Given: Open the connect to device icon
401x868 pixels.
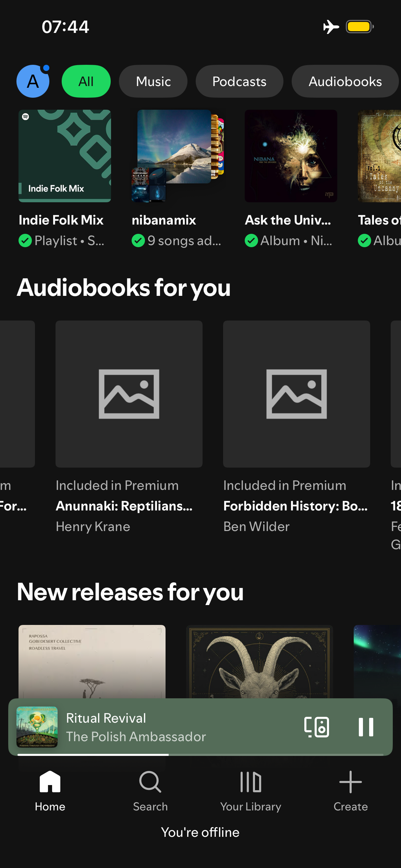Looking at the screenshot, I should coord(316,727).
